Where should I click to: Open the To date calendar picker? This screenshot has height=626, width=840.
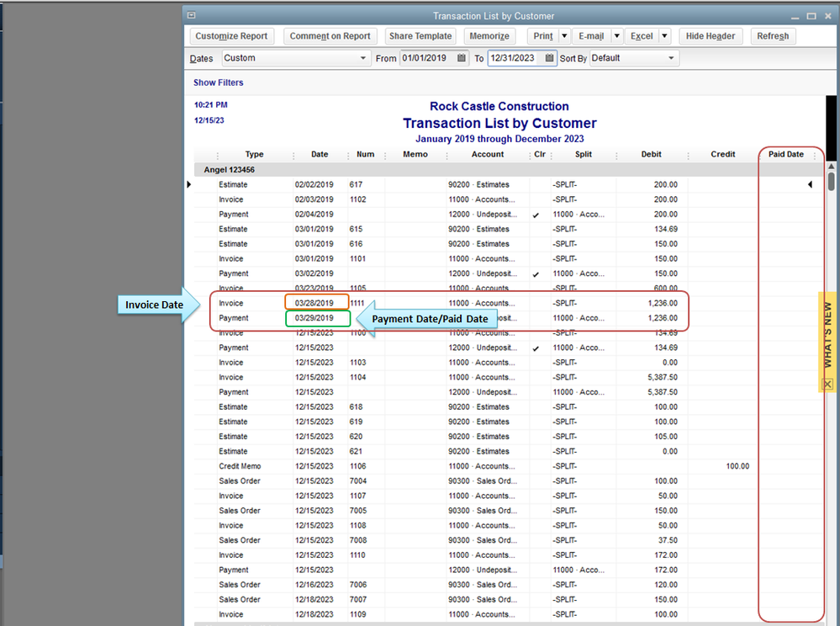coord(549,58)
